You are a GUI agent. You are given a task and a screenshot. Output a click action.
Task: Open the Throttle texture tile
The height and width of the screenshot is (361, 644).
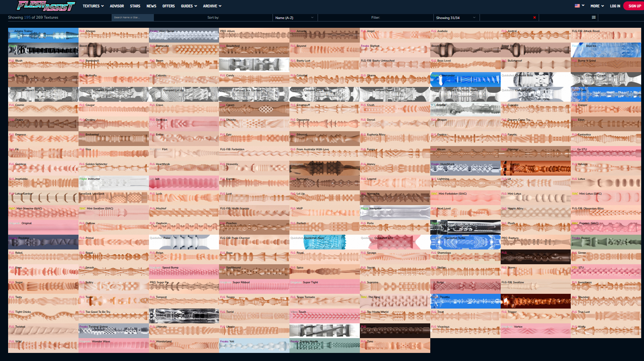pos(465,301)
